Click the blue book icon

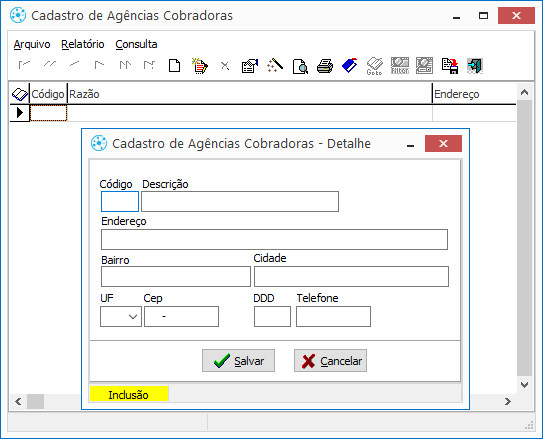coord(350,65)
